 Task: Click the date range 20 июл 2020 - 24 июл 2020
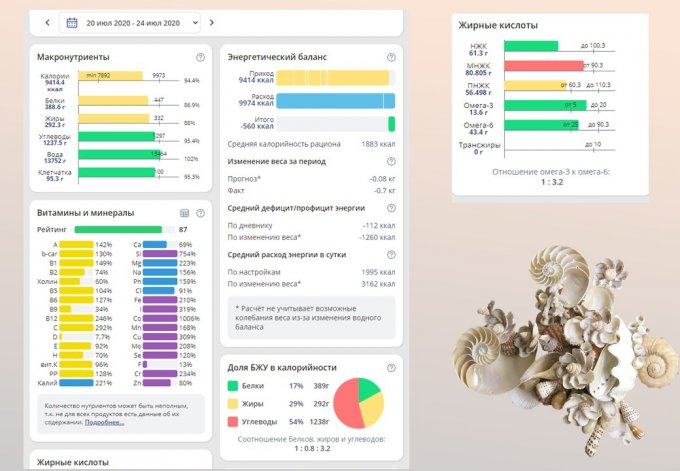[x=133, y=22]
